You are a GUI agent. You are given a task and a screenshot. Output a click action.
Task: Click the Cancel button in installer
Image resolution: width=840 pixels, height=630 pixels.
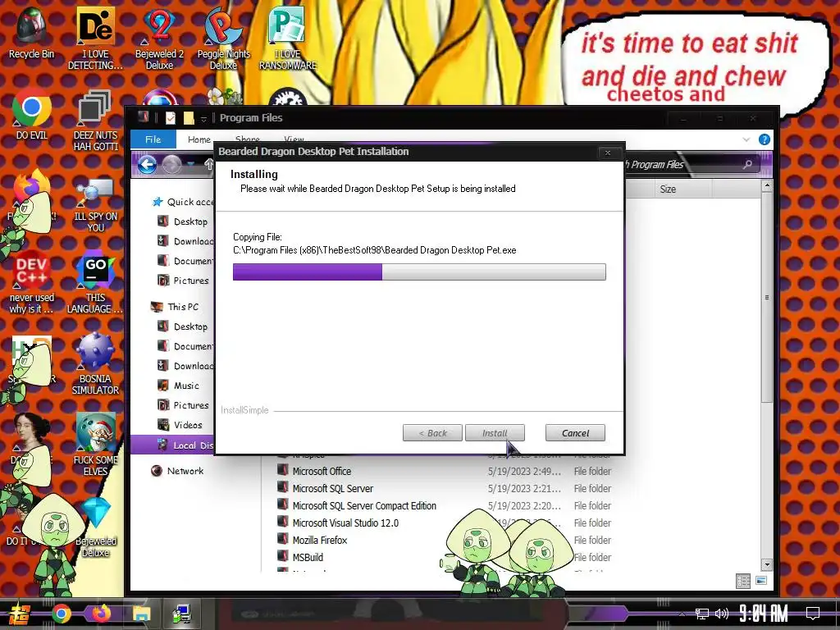pyautogui.click(x=575, y=433)
